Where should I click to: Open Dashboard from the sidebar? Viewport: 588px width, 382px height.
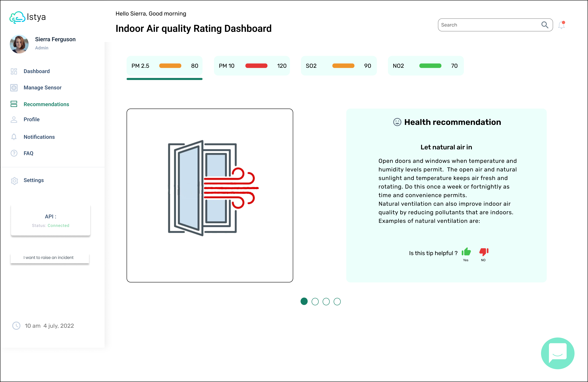(37, 71)
